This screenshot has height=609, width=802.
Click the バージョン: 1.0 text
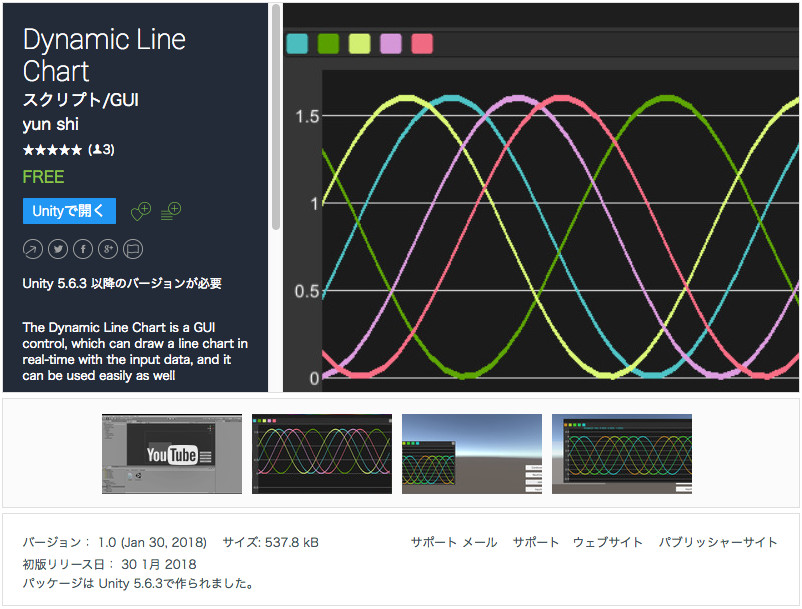point(115,542)
